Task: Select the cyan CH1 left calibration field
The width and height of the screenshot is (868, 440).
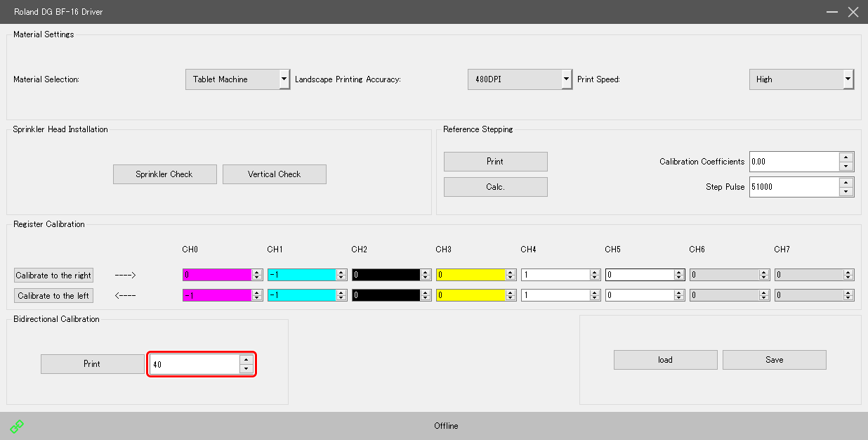Action: (x=301, y=296)
